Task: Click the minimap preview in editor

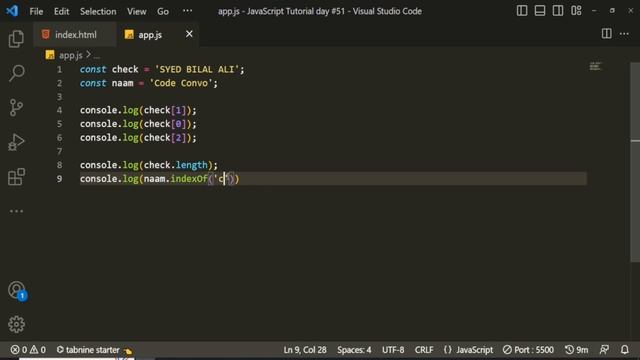Action: tap(595, 66)
